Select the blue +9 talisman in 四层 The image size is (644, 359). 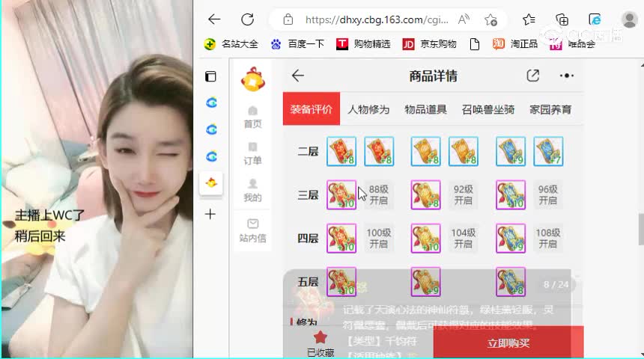pos(511,239)
